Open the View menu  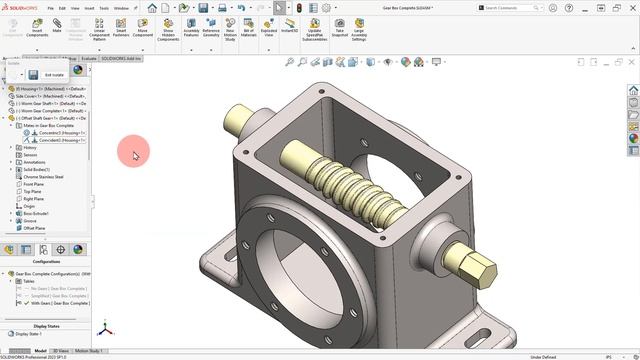click(75, 8)
